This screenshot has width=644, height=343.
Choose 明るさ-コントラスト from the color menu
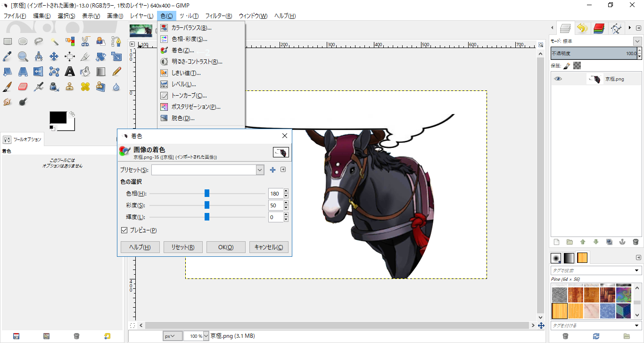point(197,62)
